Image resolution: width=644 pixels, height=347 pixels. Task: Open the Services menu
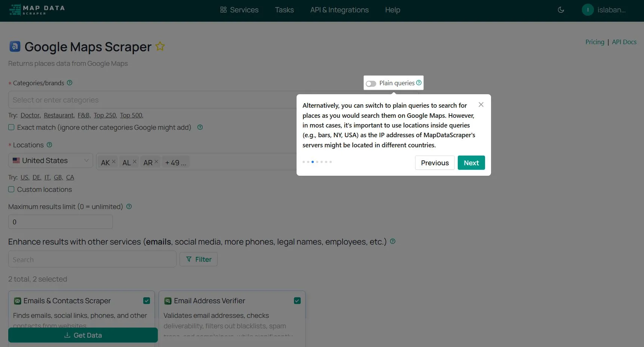[x=239, y=10]
